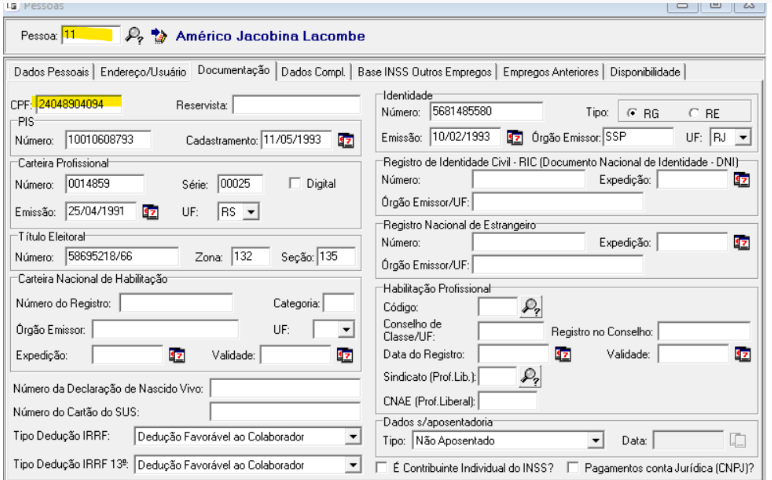Open calendar for Identidade Emissão date

click(x=515, y=136)
